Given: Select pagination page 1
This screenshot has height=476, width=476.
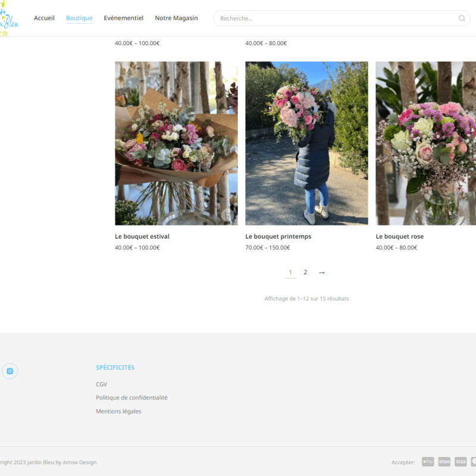Looking at the screenshot, I should click(x=290, y=273).
